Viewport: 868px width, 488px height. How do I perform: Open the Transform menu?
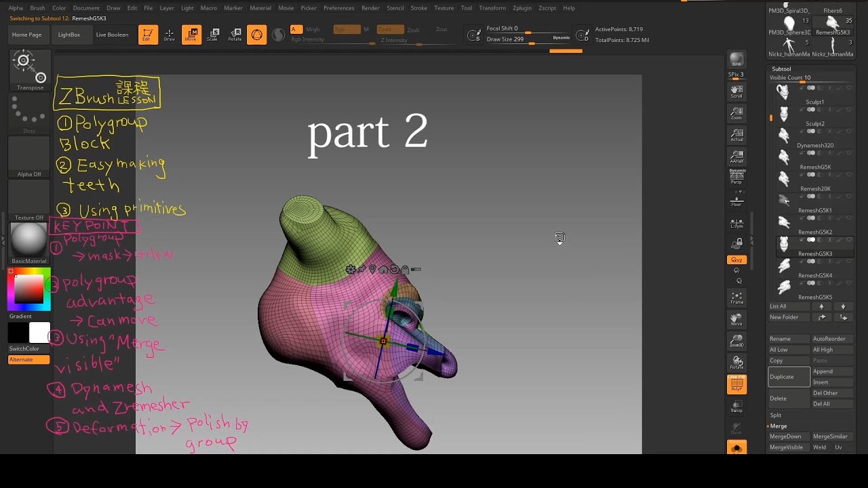tap(492, 8)
